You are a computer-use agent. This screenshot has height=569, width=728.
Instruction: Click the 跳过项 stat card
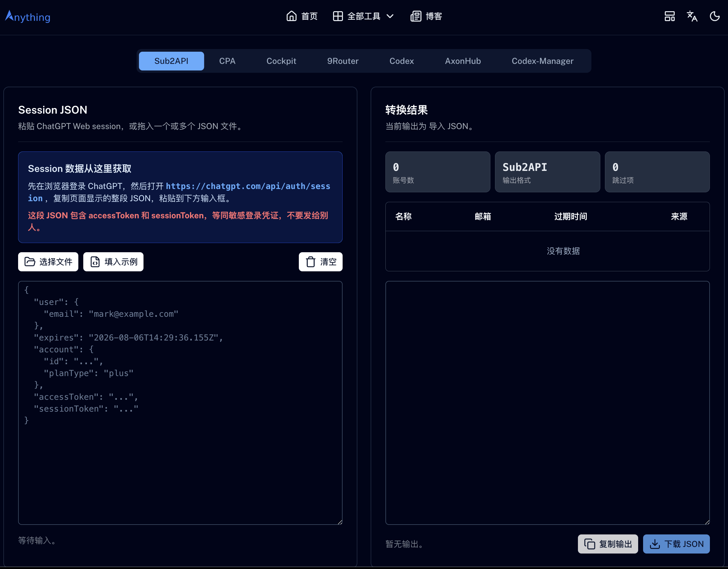click(657, 172)
